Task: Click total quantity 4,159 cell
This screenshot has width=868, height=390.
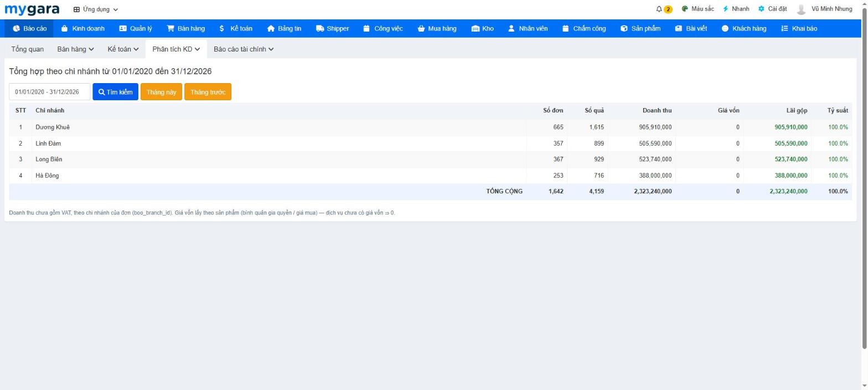Action: pyautogui.click(x=596, y=191)
